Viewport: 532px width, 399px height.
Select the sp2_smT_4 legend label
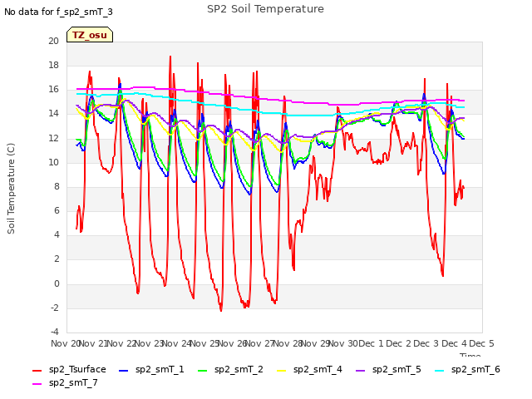pos(318,369)
